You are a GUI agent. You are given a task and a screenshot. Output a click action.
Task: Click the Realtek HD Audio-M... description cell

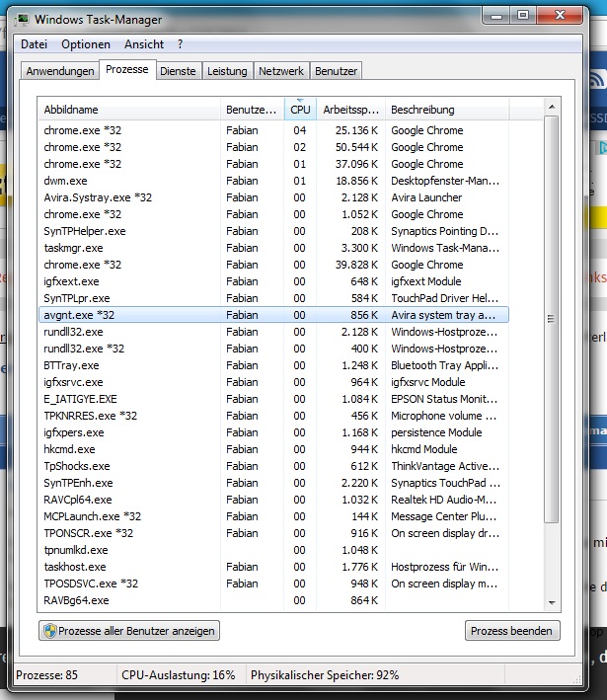tap(443, 500)
